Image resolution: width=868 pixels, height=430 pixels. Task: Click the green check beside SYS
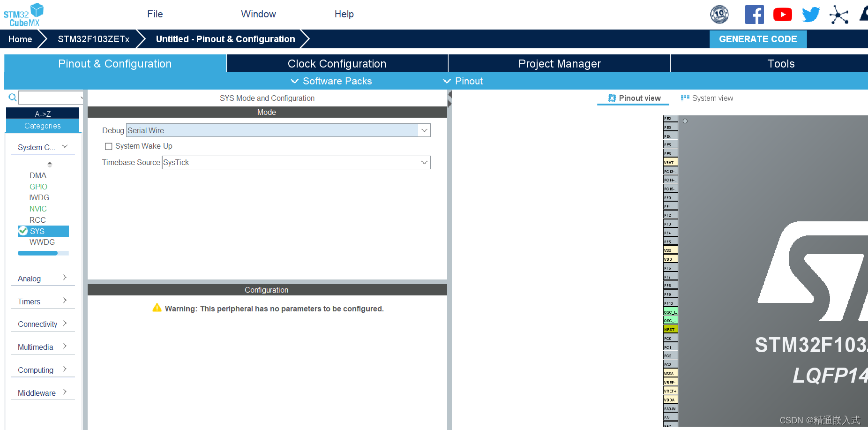23,231
